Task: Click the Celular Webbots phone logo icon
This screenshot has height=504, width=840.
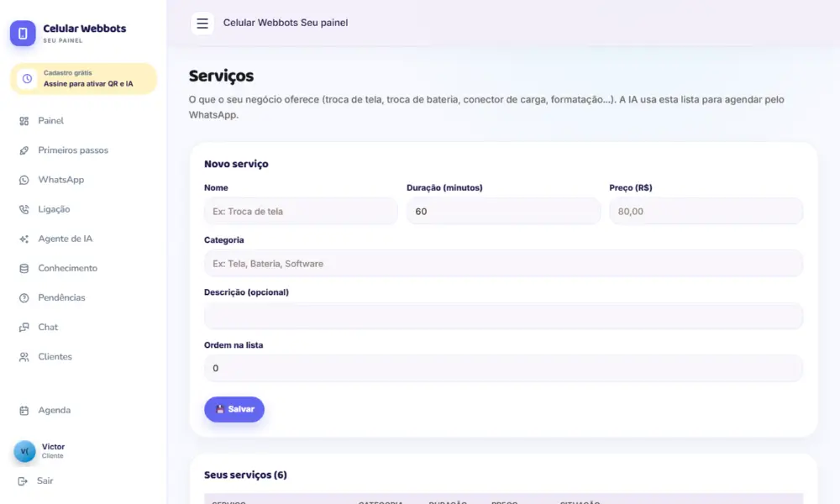Action: [23, 34]
